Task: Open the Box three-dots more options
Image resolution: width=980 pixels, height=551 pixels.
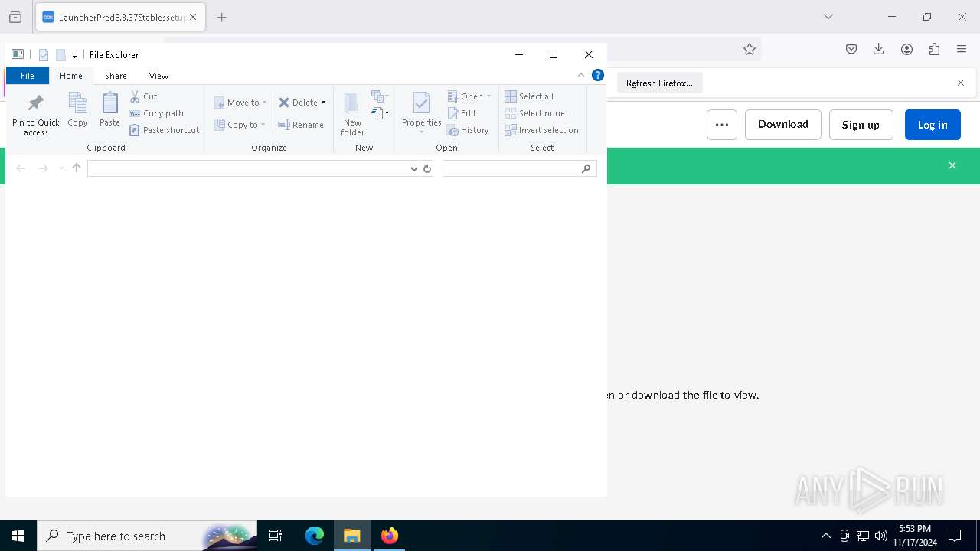Action: point(722,125)
